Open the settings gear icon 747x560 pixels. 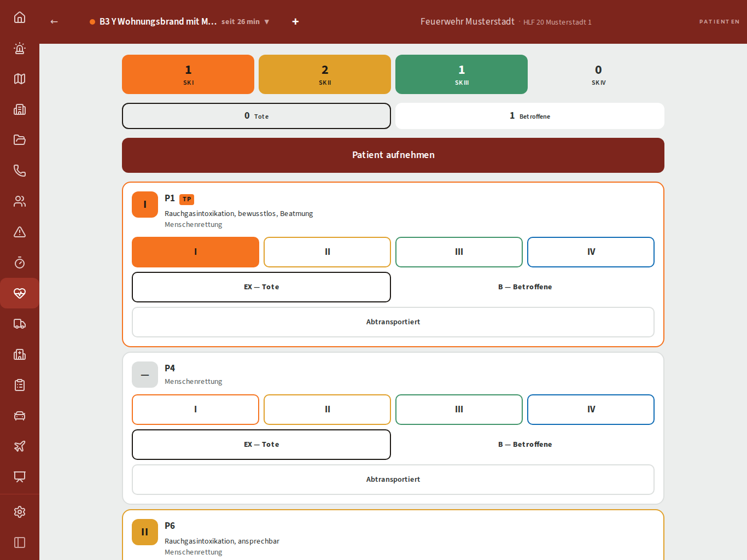pos(20,512)
